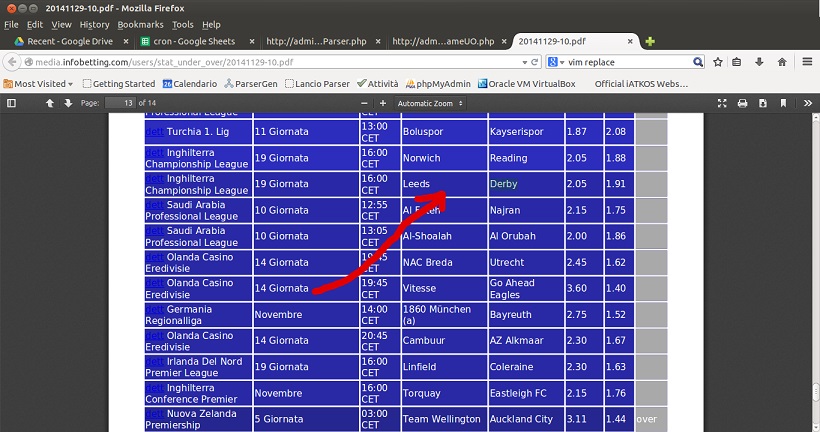Close the Recent - Google Drive tab
Screen dimensions: 820x432
126,41
